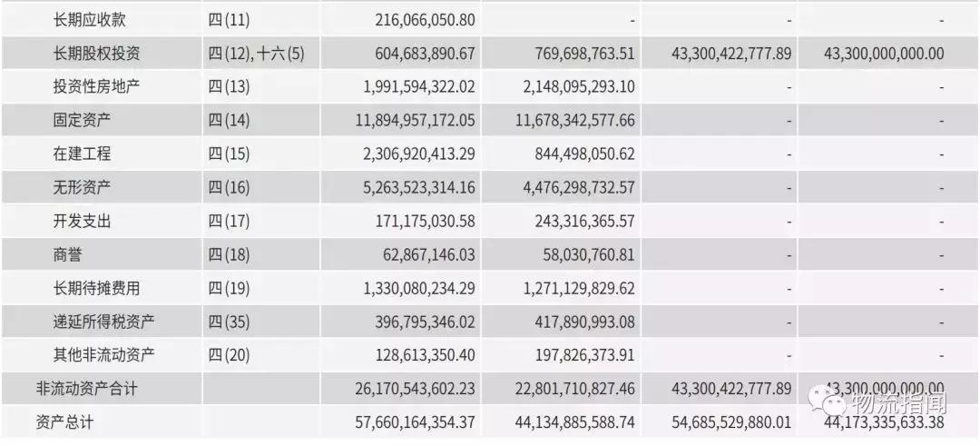Select the 在建工程 row label

[x=82, y=154]
